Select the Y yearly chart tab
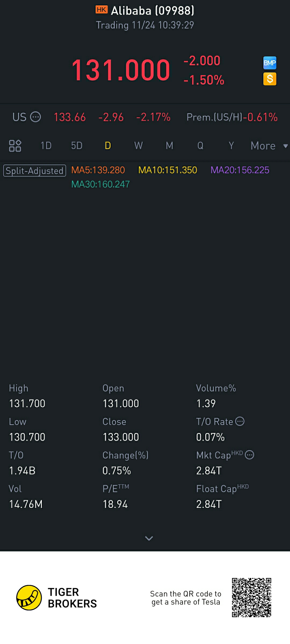Viewport: 290px width, 644px height. pyautogui.click(x=231, y=146)
